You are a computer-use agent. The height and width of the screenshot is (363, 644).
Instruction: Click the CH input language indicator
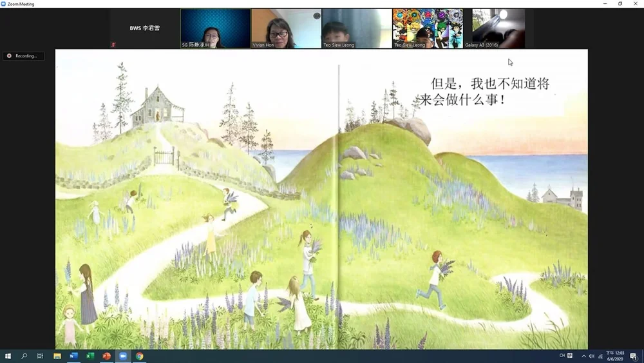pyautogui.click(x=562, y=356)
